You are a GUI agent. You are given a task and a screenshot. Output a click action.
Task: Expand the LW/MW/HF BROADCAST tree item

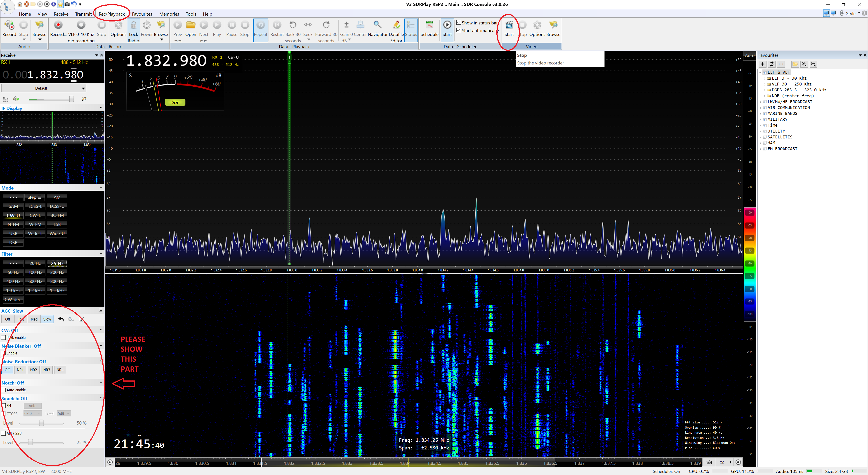coord(760,102)
